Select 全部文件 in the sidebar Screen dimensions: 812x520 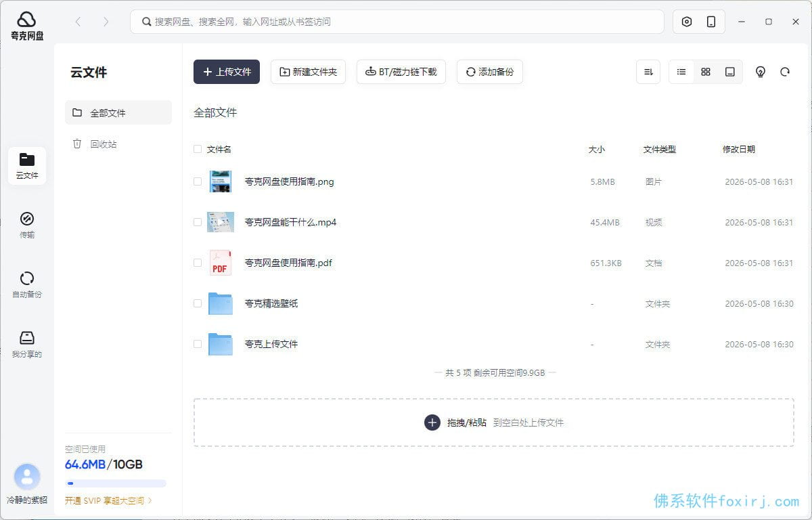tap(118, 112)
